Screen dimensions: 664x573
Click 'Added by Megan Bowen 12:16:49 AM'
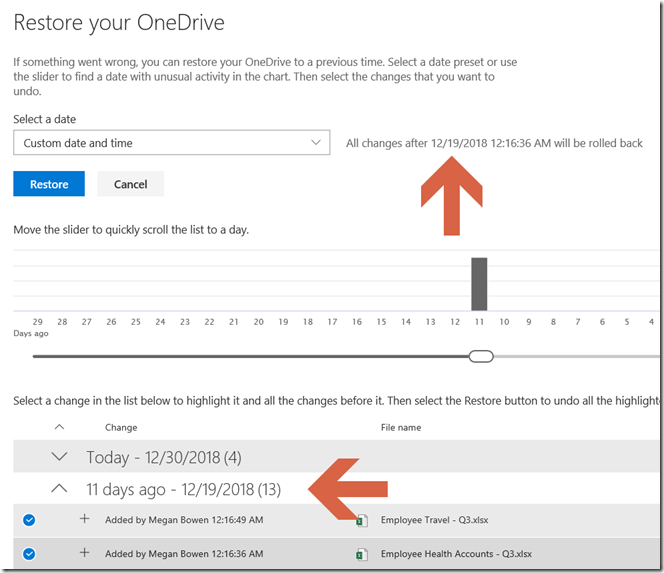(x=184, y=520)
